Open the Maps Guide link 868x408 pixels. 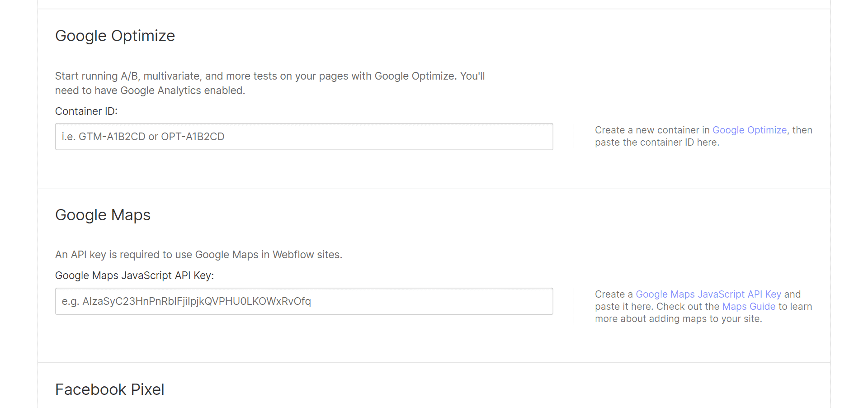coord(749,307)
